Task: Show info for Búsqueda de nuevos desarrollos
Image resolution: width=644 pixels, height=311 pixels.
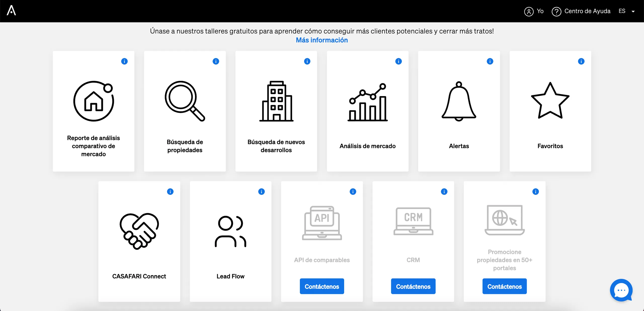Action: pos(307,61)
